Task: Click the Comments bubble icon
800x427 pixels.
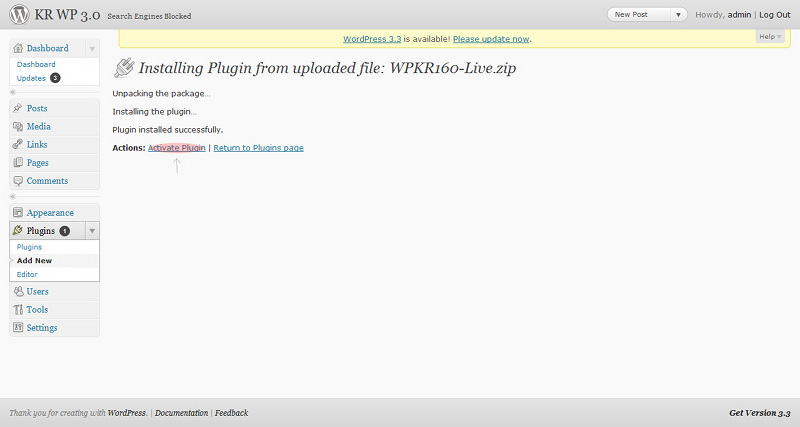Action: [18, 181]
